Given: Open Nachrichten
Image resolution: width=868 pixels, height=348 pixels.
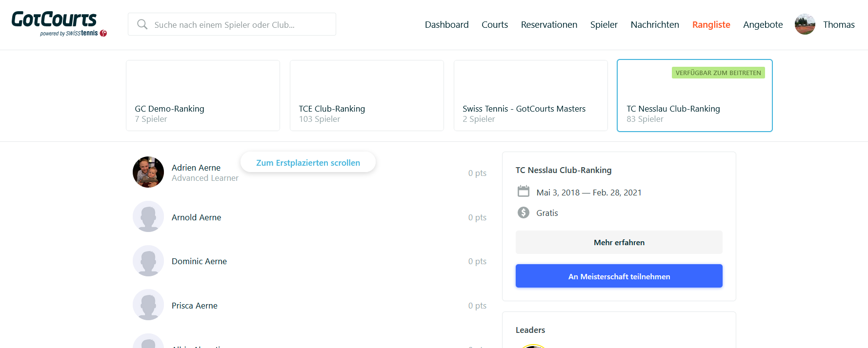Looking at the screenshot, I should click(x=655, y=24).
